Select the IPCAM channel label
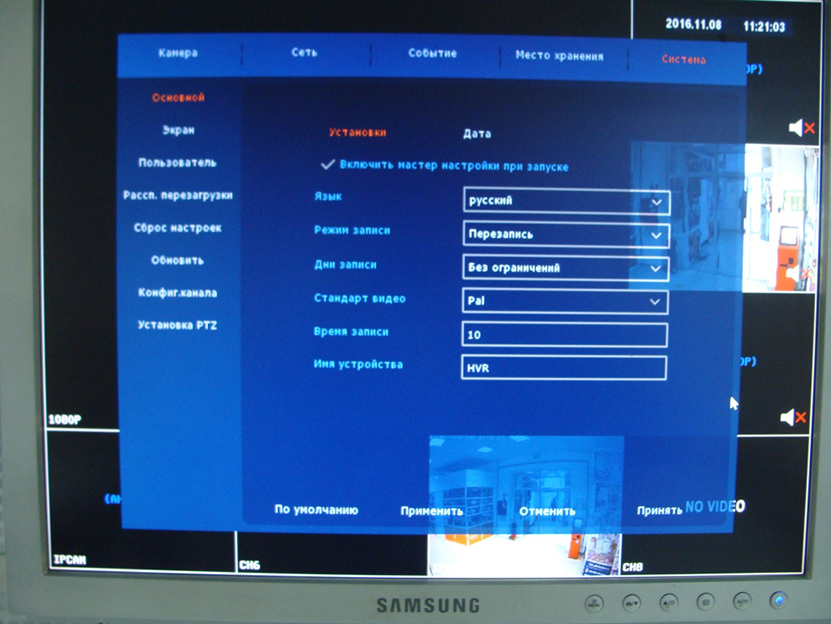The image size is (831, 624). click(x=69, y=559)
